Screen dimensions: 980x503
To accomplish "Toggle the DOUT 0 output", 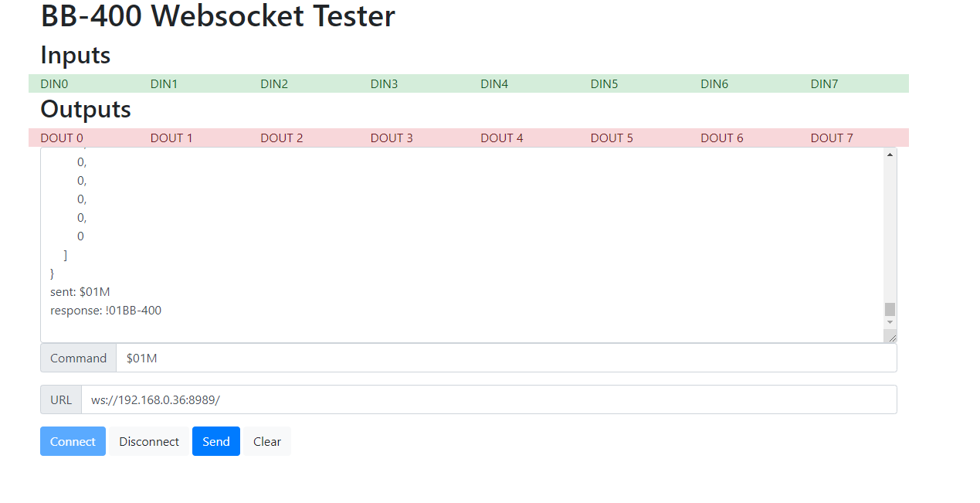I will click(62, 138).
